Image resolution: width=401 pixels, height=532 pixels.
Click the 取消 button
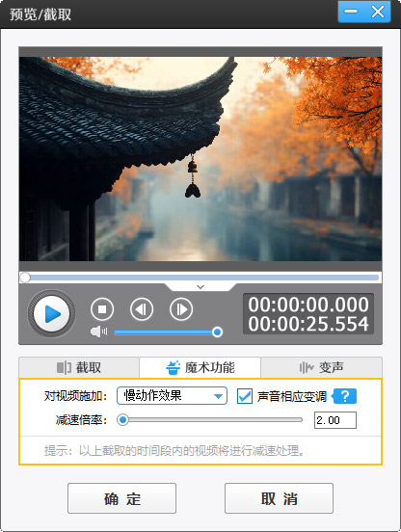click(x=279, y=498)
